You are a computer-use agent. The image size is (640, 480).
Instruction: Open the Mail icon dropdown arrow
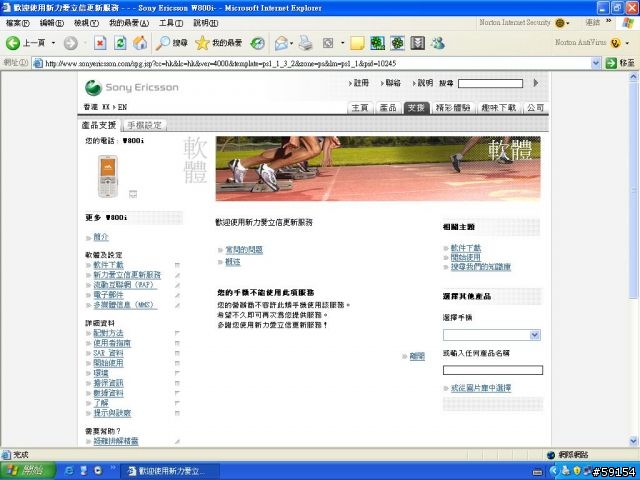pyautogui.click(x=291, y=43)
